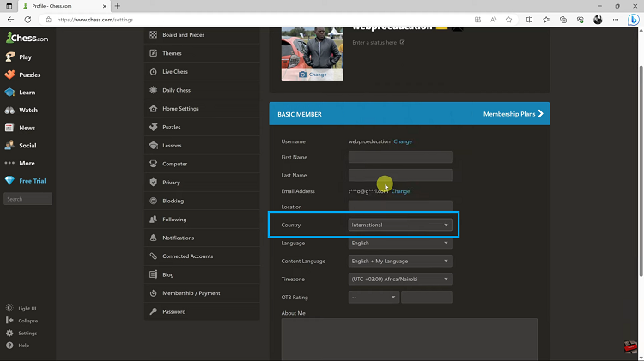Image resolution: width=644 pixels, height=361 pixels.
Task: Click the Free Trial diamond icon
Action: (x=9, y=180)
